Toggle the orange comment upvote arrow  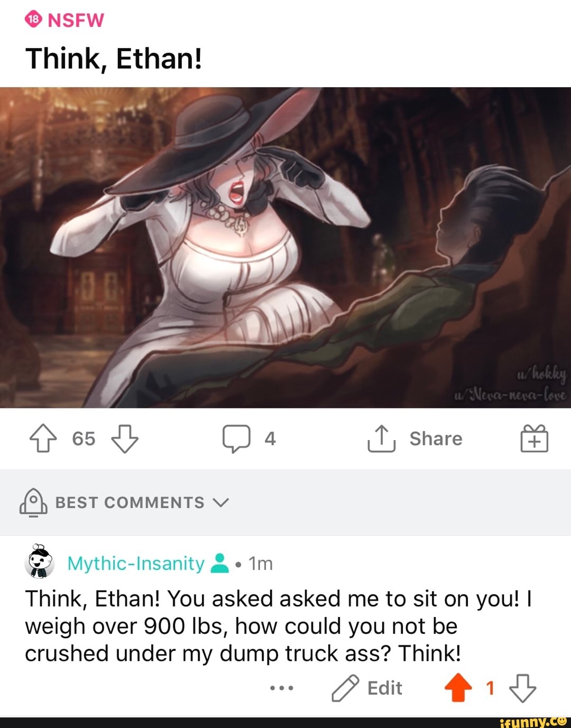point(458,688)
